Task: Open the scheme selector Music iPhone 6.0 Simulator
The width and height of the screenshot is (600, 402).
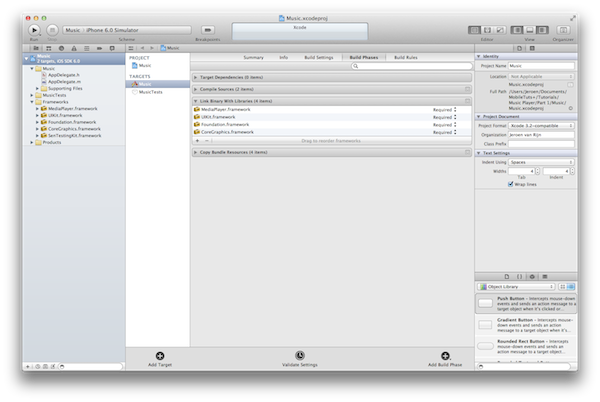Action: coord(127,30)
